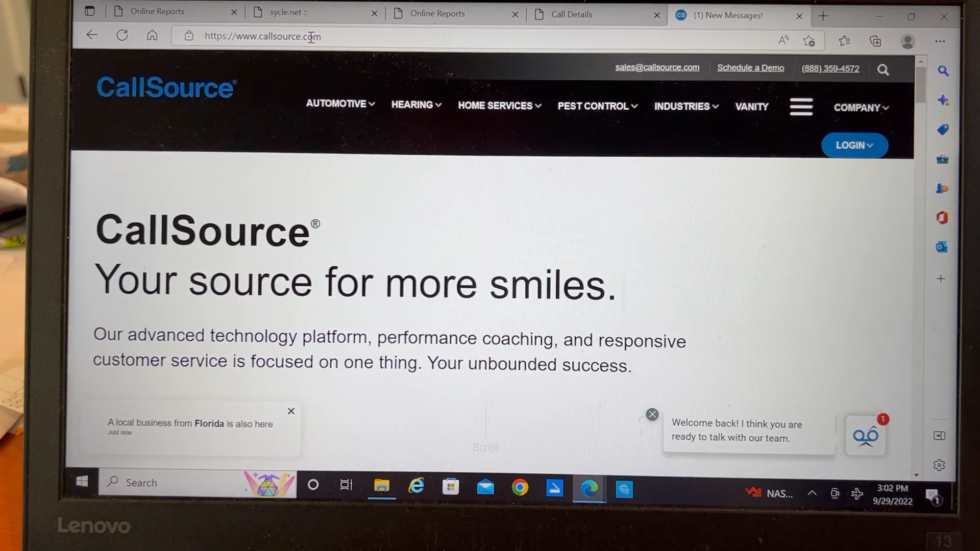
Task: Add page to favorites star icon
Action: 809,41
